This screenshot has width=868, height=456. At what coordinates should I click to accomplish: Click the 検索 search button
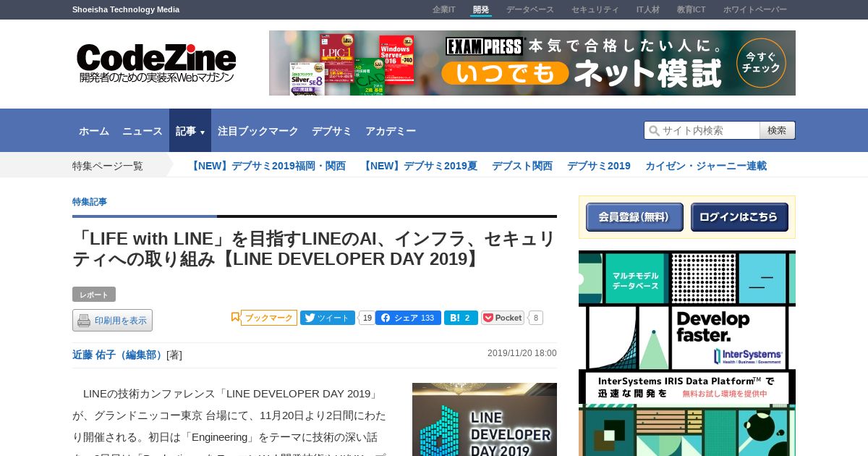(778, 130)
